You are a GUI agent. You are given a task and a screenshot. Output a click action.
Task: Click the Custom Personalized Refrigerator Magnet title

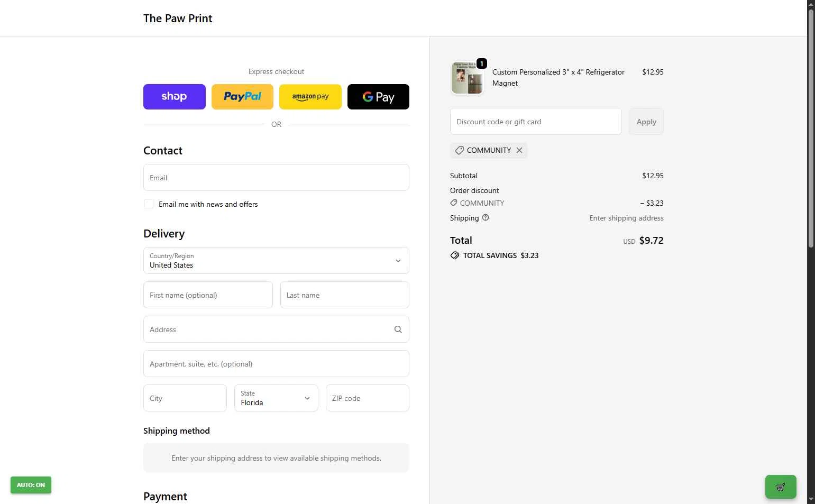[558, 78]
